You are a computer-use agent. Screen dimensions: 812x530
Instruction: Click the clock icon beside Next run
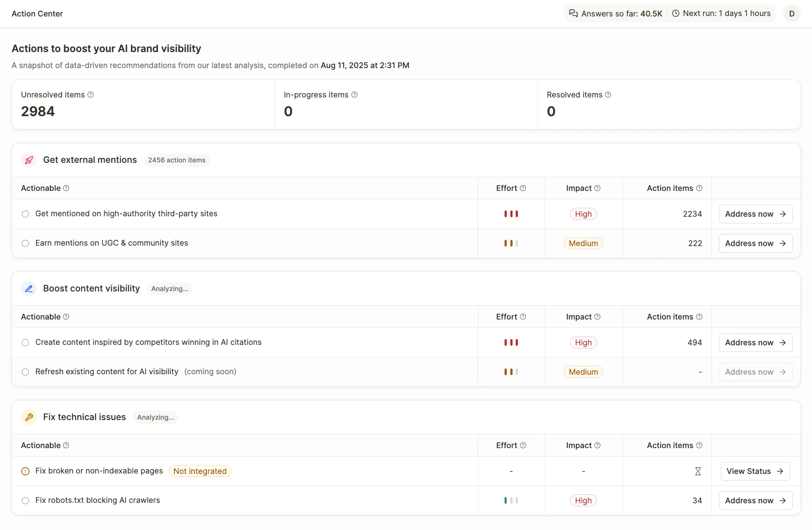[x=675, y=13]
